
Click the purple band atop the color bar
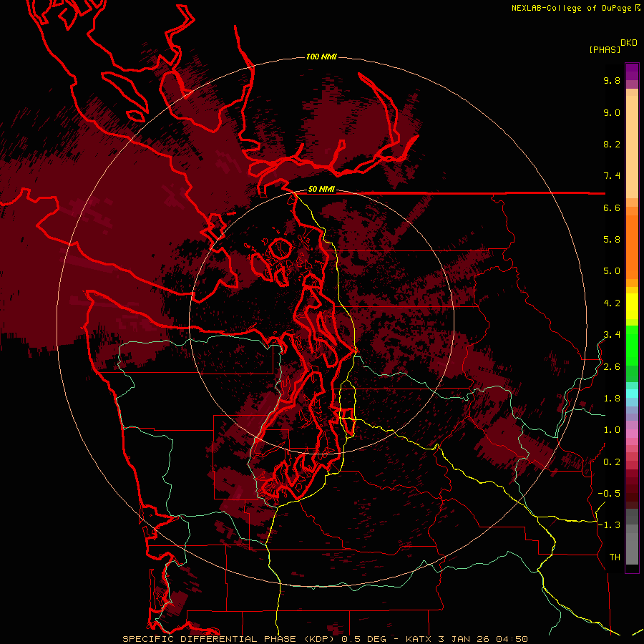632,72
